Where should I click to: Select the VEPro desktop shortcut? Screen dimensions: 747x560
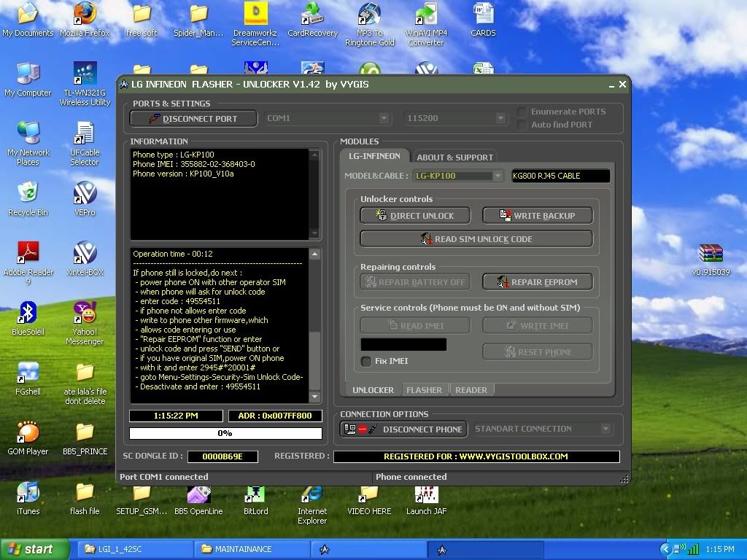(x=85, y=198)
